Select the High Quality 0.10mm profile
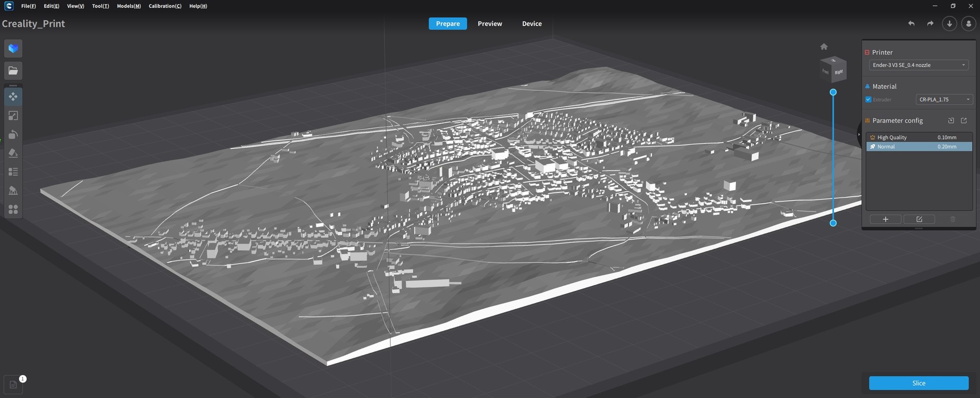The height and width of the screenshot is (398, 980). point(919,137)
